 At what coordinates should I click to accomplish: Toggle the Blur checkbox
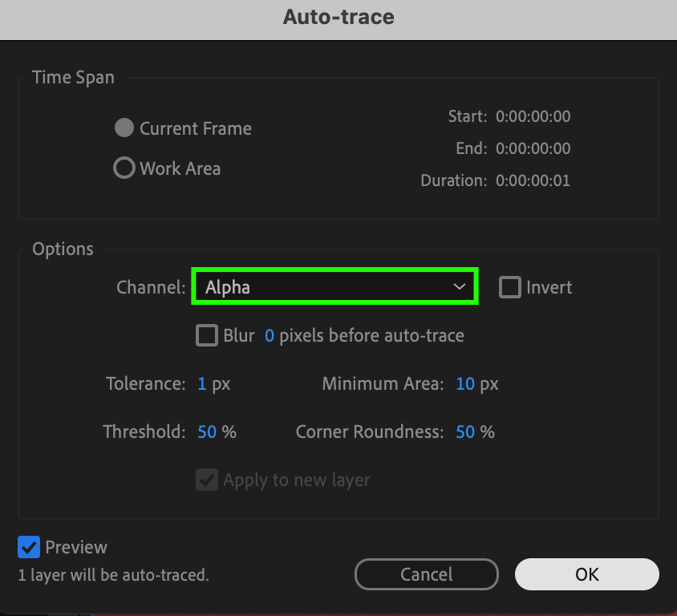coord(207,335)
